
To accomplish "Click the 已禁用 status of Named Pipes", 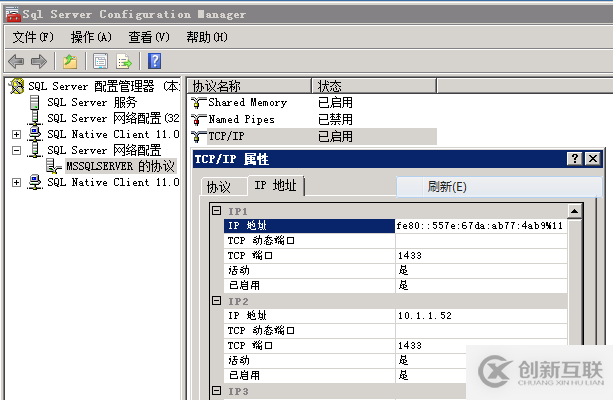I will click(x=335, y=119).
